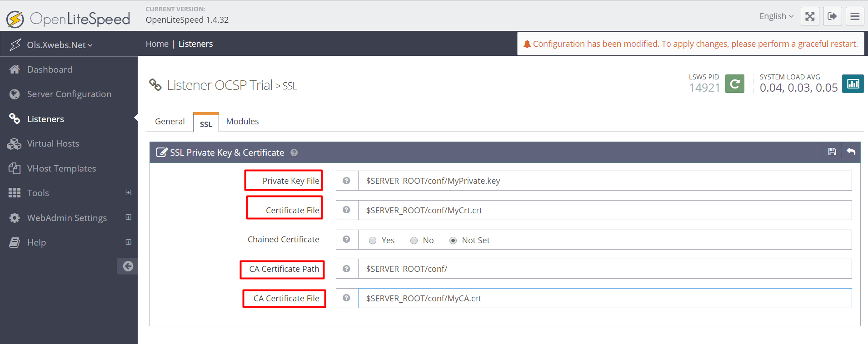Click the log out icon

tap(832, 16)
